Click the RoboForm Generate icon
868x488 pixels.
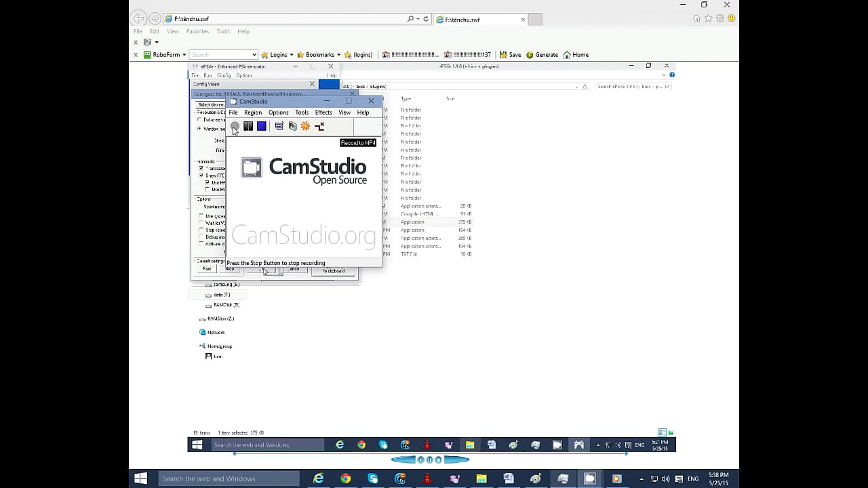542,55
